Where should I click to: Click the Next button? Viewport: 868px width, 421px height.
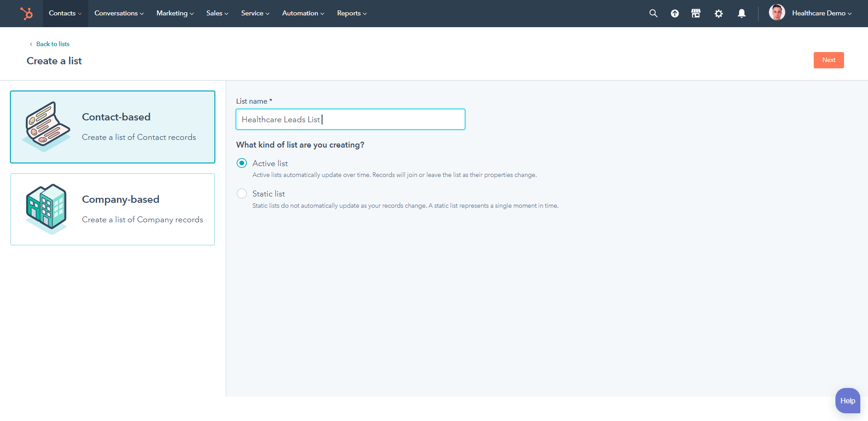(x=828, y=60)
